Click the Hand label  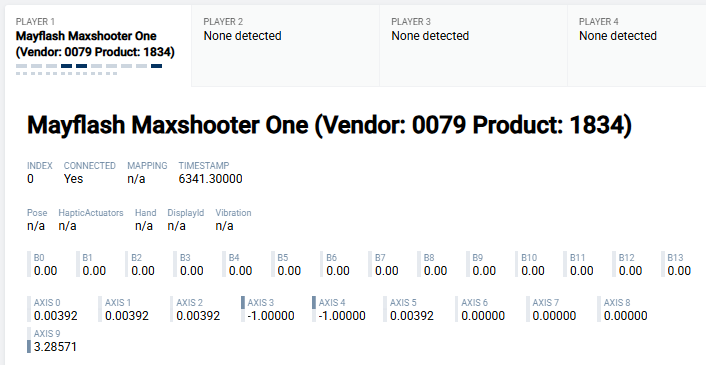(145, 213)
